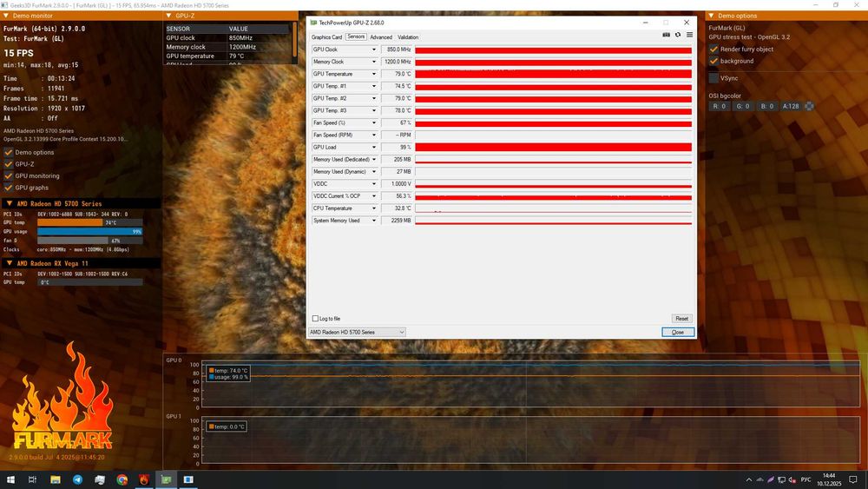Click the Reset button in GPU-Z
The image size is (868, 489).
[681, 319]
